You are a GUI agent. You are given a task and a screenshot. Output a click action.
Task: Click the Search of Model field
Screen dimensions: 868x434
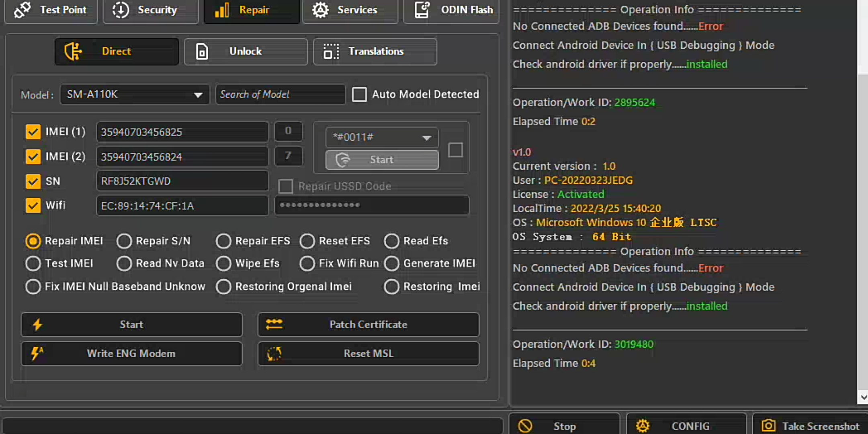[280, 94]
